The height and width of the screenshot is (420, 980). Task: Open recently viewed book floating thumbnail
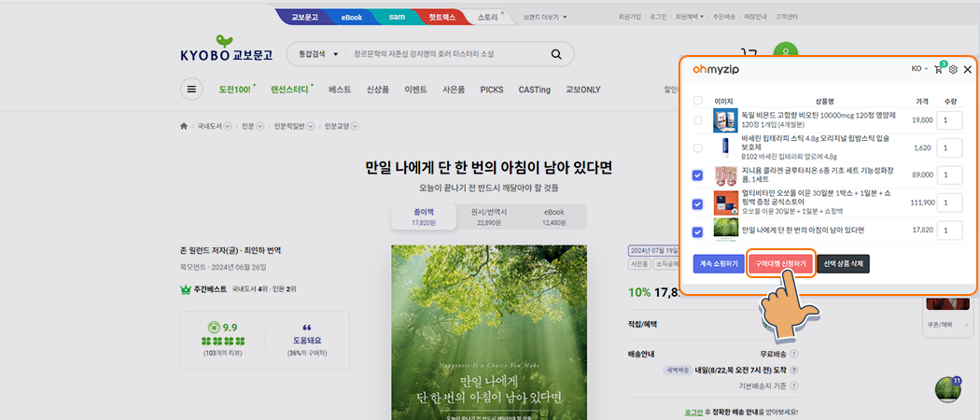click(x=947, y=389)
